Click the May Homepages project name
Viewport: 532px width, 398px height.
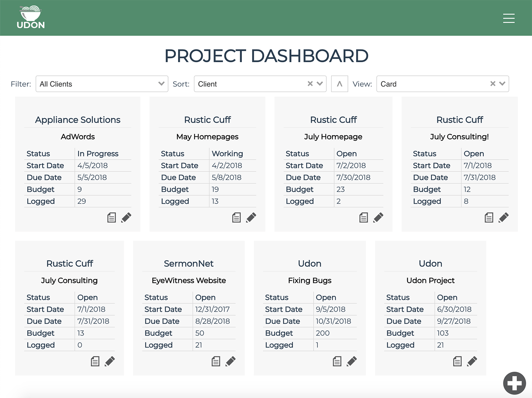(x=207, y=137)
